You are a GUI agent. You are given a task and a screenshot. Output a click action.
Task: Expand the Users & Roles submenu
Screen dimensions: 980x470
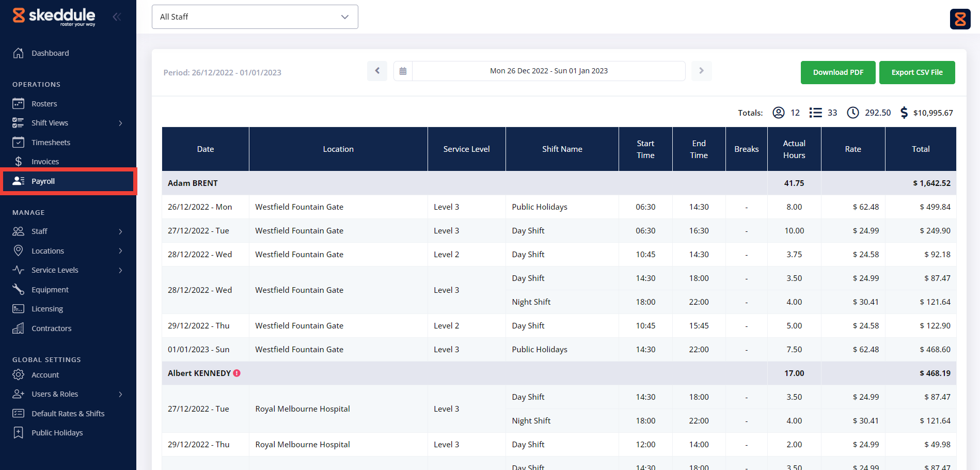(x=120, y=394)
